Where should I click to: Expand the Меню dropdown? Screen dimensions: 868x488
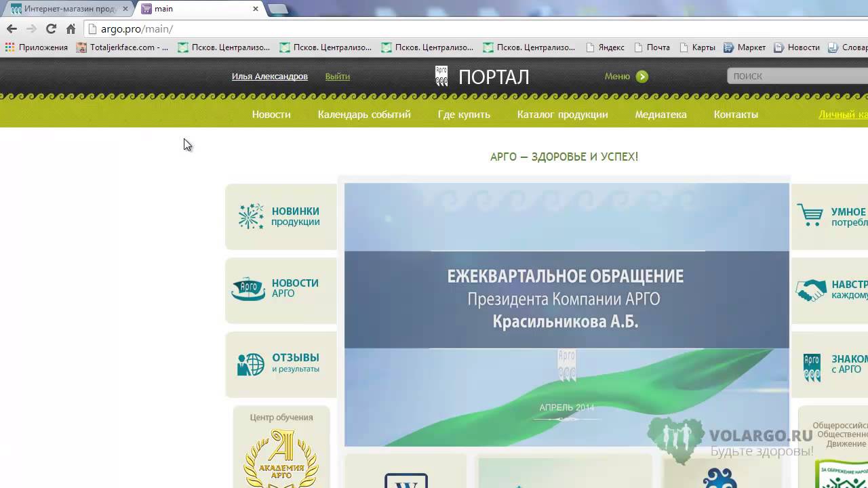617,77
